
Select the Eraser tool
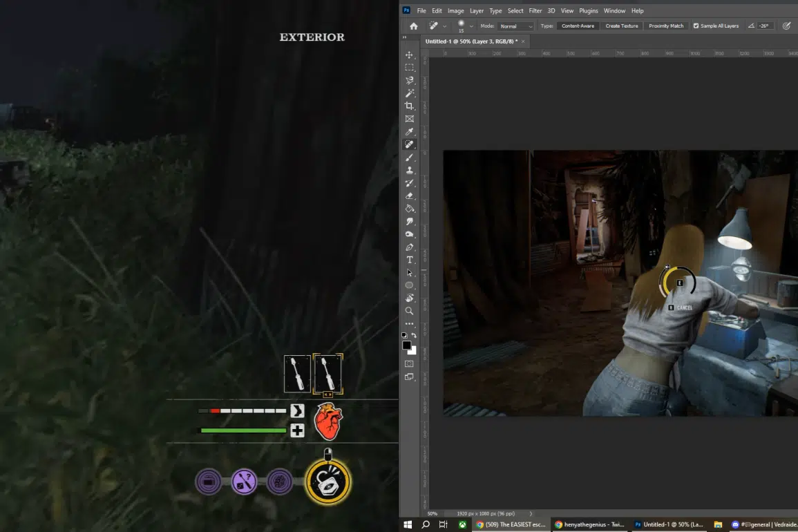[409, 196]
